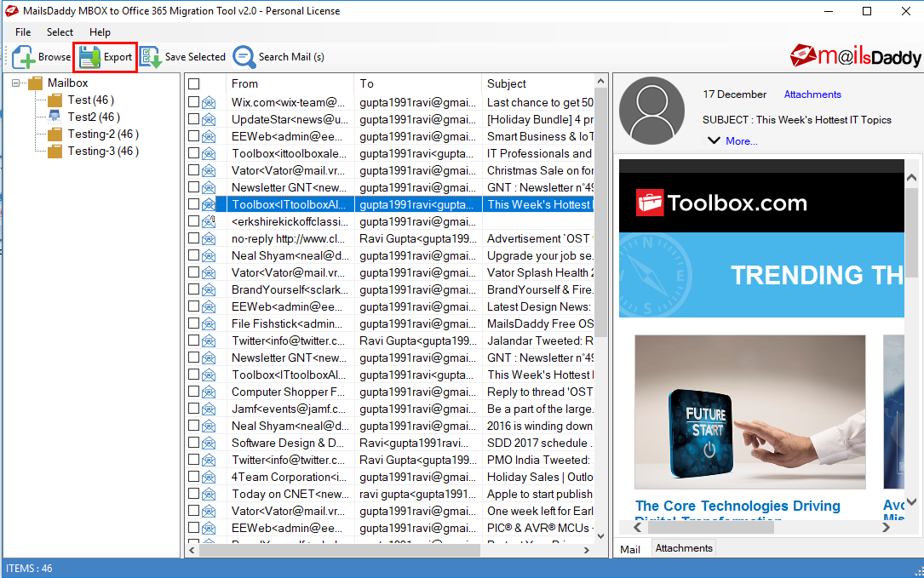Click envelope icon of no-reply Advertisement row
Screen dimensions: 924x578
point(209,238)
